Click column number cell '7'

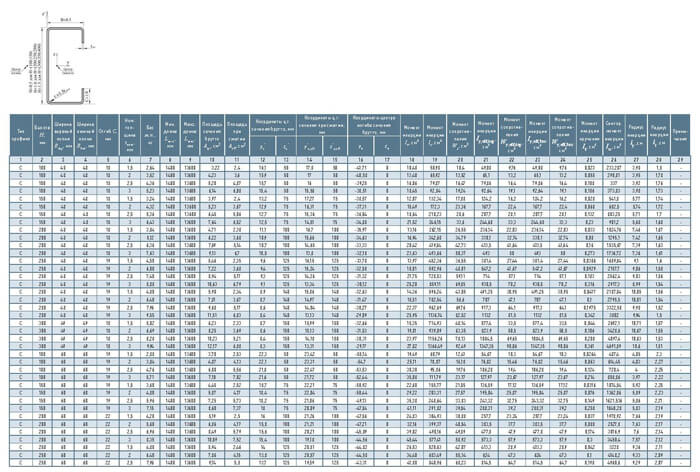click(150, 159)
